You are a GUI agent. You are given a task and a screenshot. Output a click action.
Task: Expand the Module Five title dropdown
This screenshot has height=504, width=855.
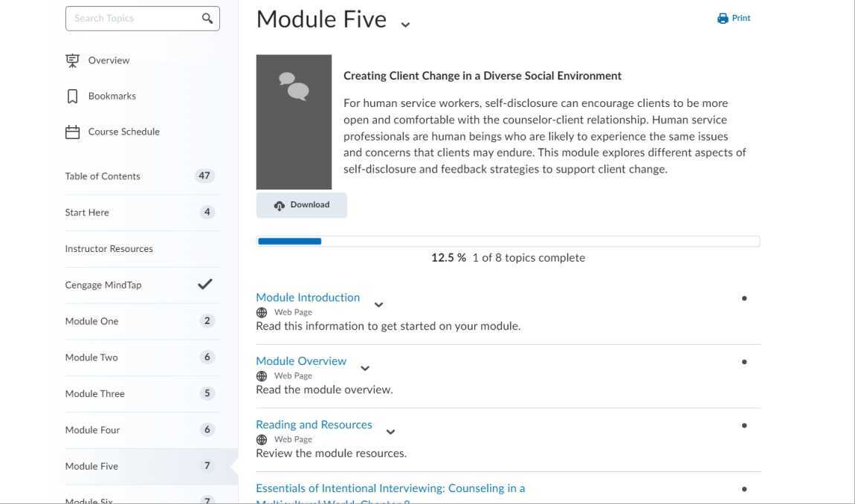[x=405, y=25]
